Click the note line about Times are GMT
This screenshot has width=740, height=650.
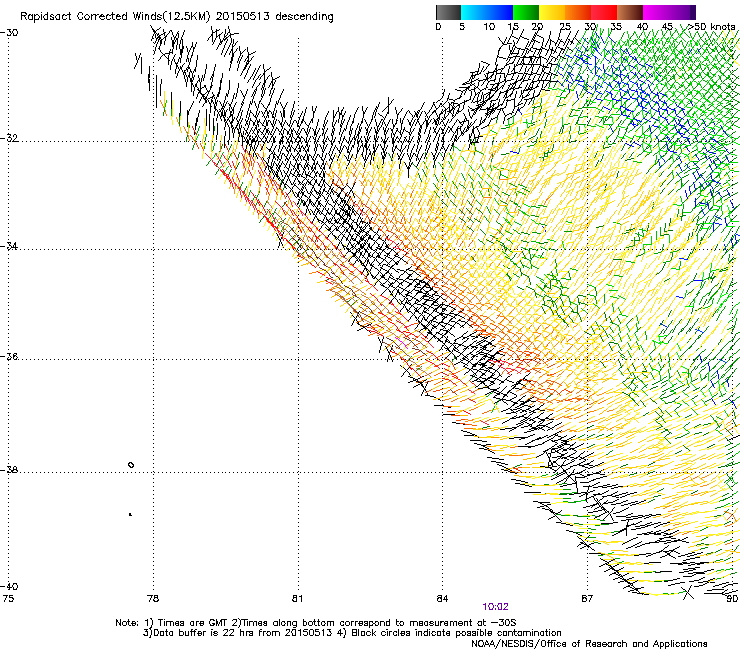(316, 623)
